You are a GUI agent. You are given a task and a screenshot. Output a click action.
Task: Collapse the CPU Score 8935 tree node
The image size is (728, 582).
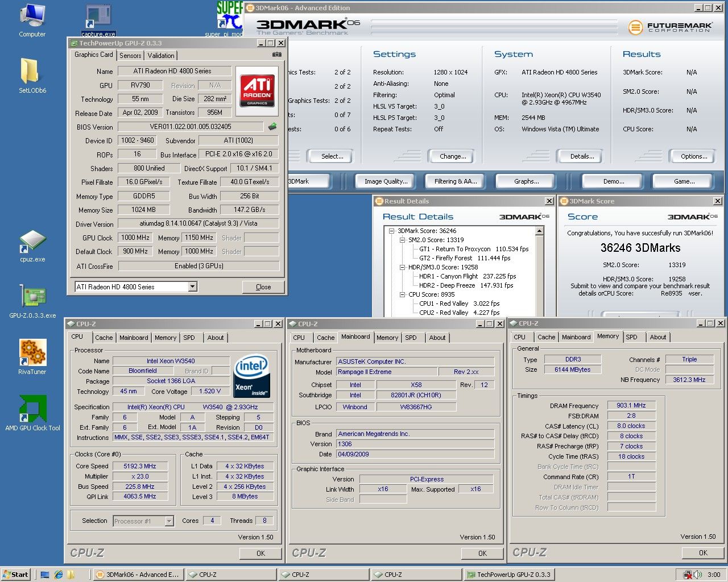(x=402, y=294)
